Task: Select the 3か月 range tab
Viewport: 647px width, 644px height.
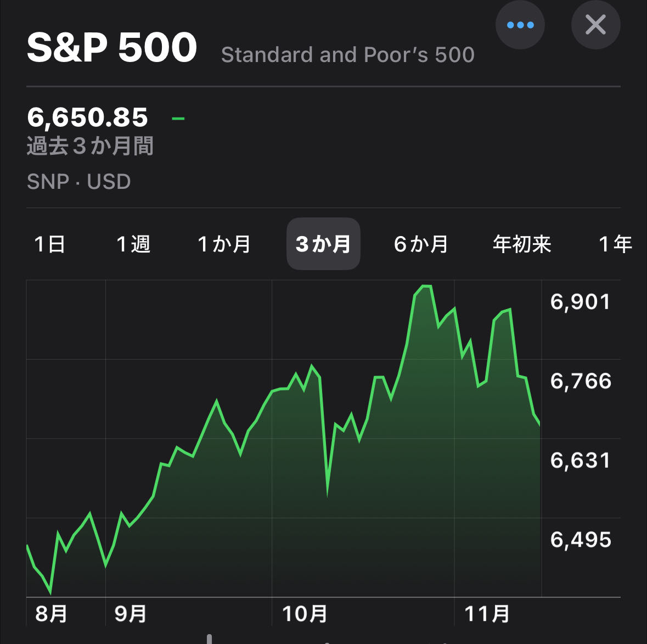Action: coord(323,244)
